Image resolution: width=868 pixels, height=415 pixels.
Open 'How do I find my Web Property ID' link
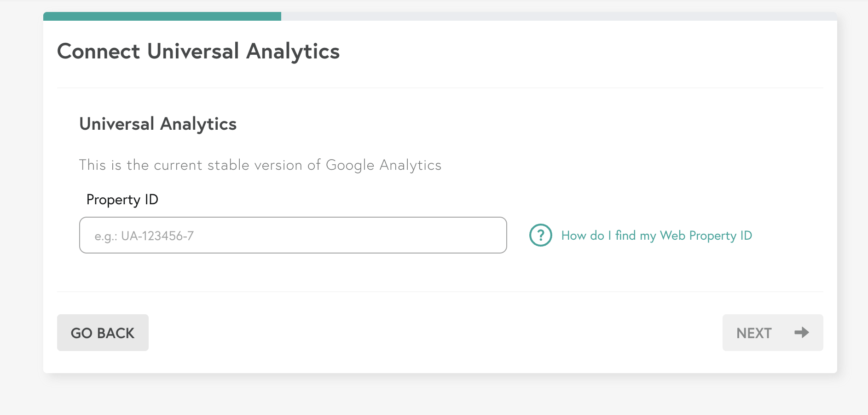coord(656,236)
